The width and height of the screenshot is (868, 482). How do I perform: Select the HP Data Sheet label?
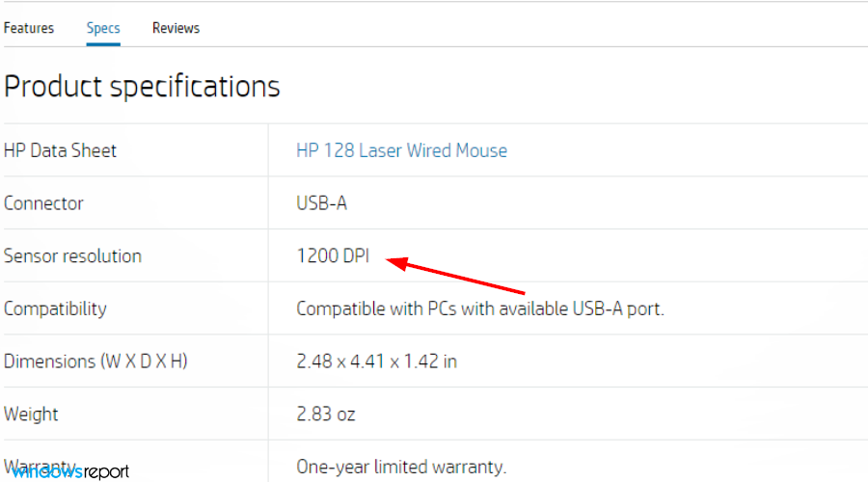(60, 150)
